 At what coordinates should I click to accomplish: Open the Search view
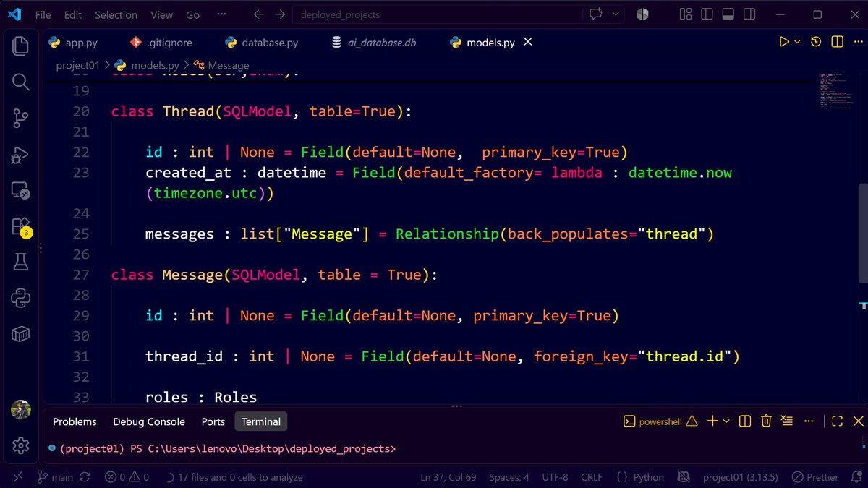[21, 82]
